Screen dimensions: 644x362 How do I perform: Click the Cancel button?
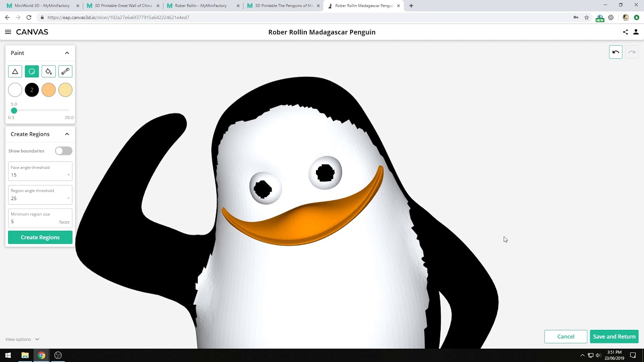(566, 337)
